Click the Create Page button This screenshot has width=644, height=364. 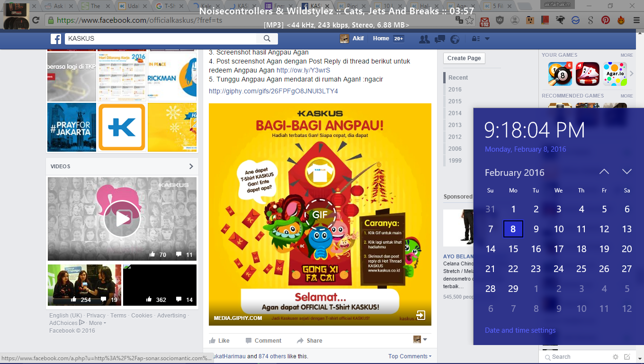464,58
